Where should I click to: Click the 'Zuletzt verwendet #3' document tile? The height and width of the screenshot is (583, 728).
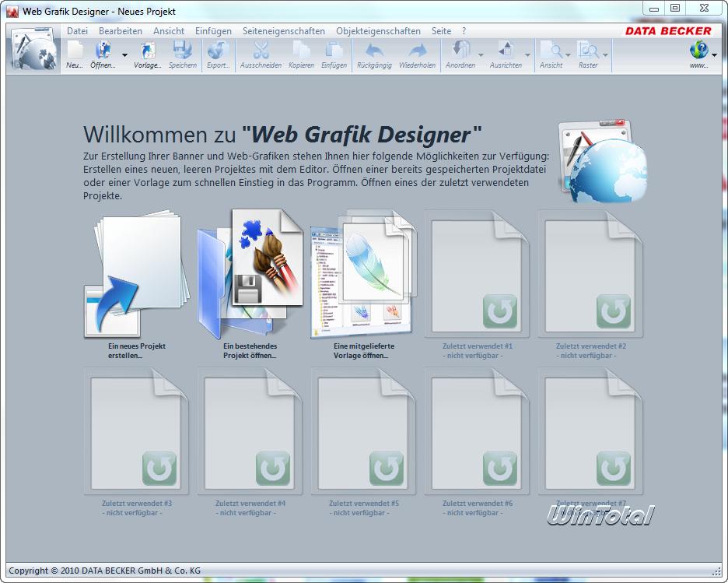pos(137,431)
